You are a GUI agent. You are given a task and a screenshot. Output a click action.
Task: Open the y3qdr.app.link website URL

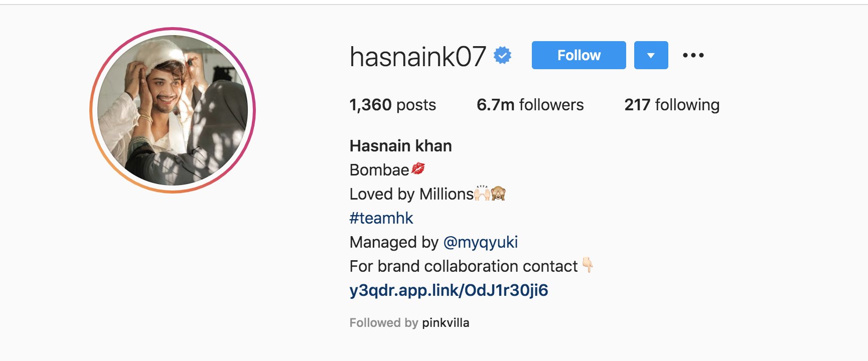449,290
